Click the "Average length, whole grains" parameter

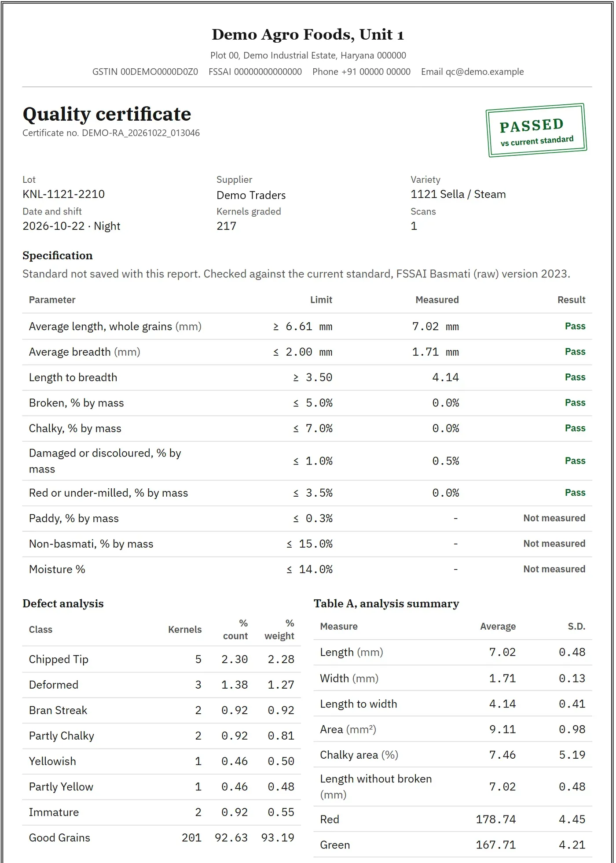115,326
